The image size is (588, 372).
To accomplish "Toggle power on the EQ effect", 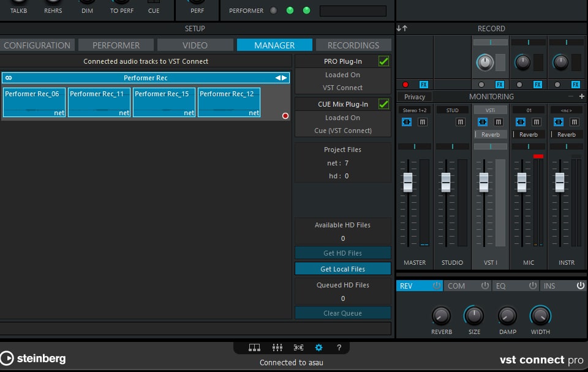I will [x=532, y=286].
